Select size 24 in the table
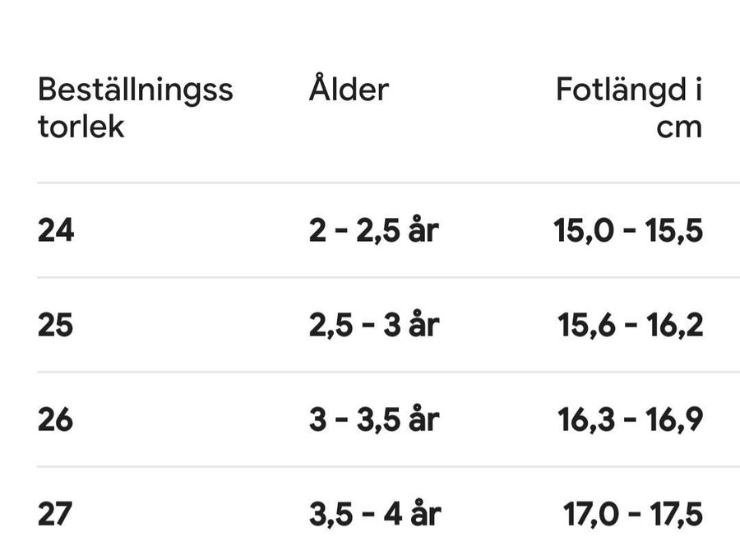This screenshot has height=560, width=740. 56,231
